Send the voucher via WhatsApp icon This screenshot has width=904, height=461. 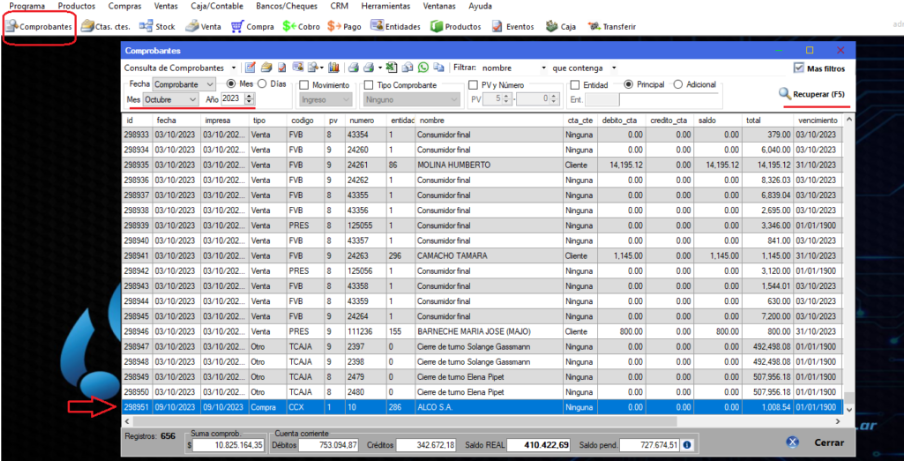(x=423, y=67)
